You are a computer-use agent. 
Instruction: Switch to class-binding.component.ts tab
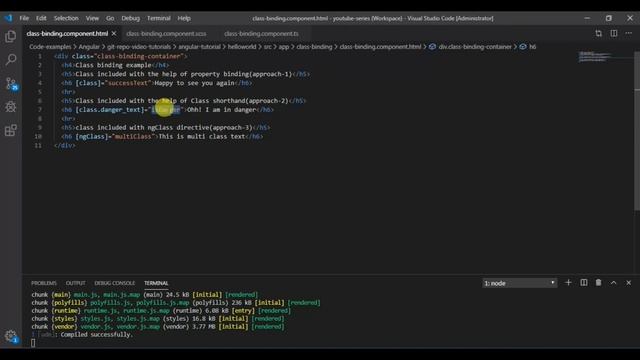(x=261, y=33)
